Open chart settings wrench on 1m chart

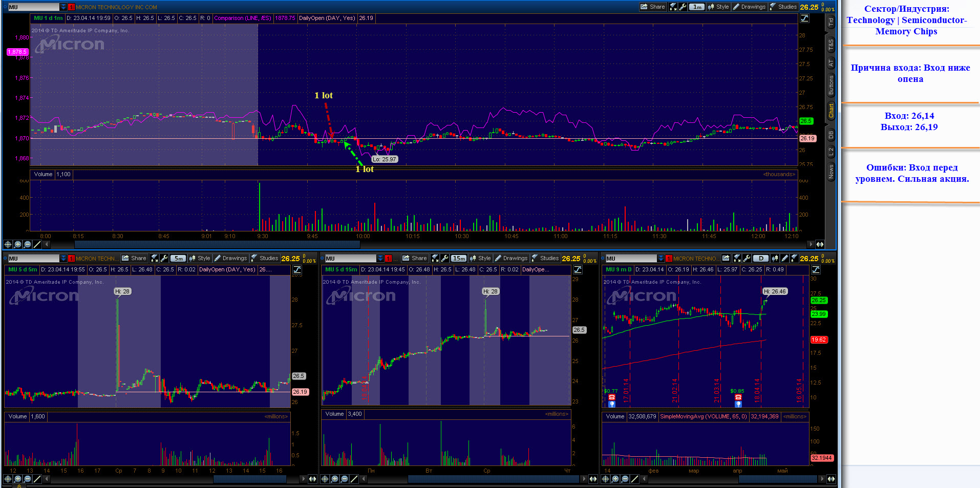tap(683, 7)
